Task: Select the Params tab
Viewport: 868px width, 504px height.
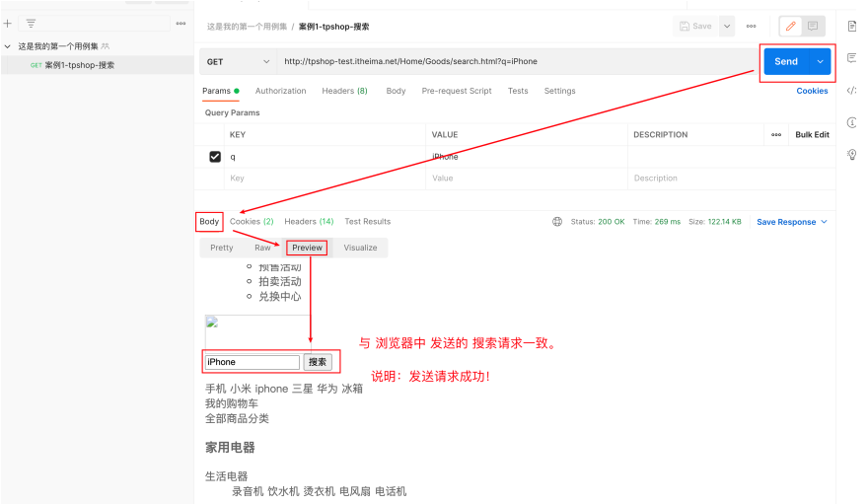Action: click(x=220, y=91)
